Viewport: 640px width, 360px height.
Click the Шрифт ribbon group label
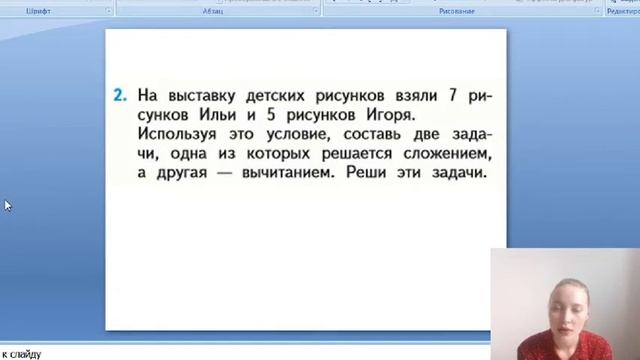pyautogui.click(x=38, y=11)
